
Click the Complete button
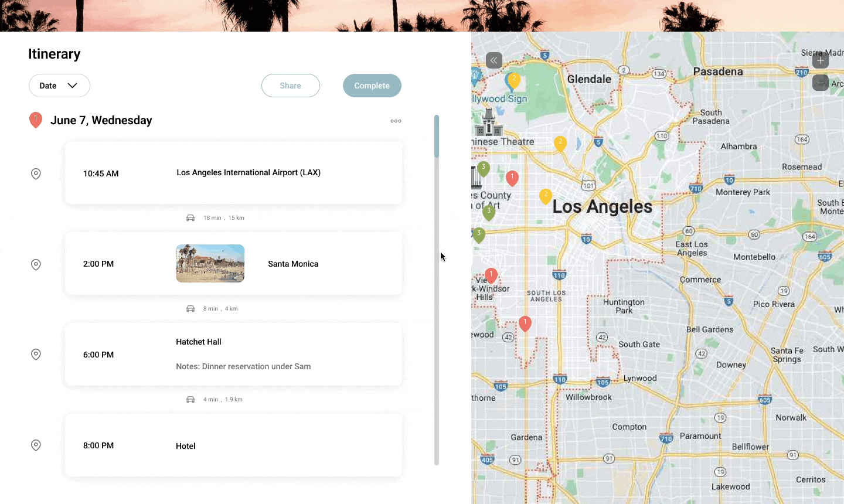click(372, 86)
